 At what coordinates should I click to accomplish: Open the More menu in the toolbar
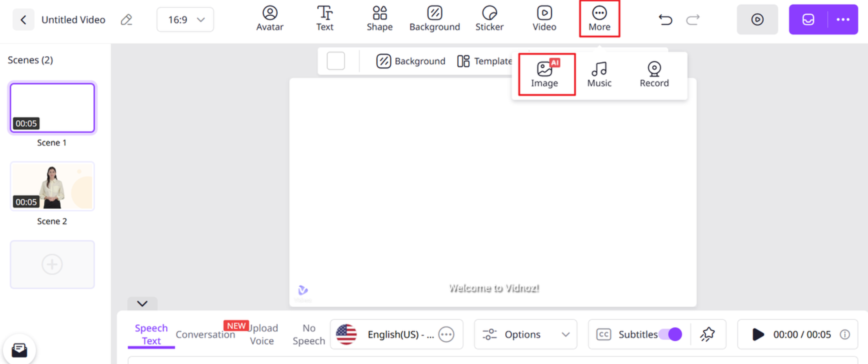[x=599, y=18]
